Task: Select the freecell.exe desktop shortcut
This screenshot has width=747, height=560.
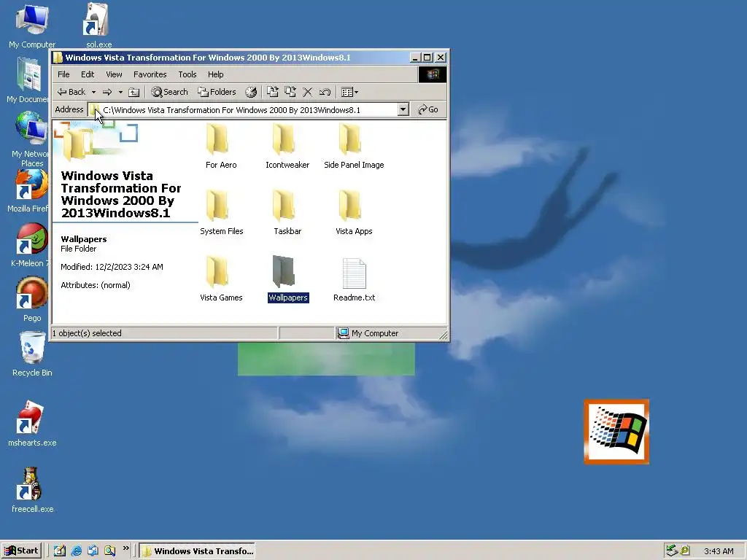Action: (32, 491)
